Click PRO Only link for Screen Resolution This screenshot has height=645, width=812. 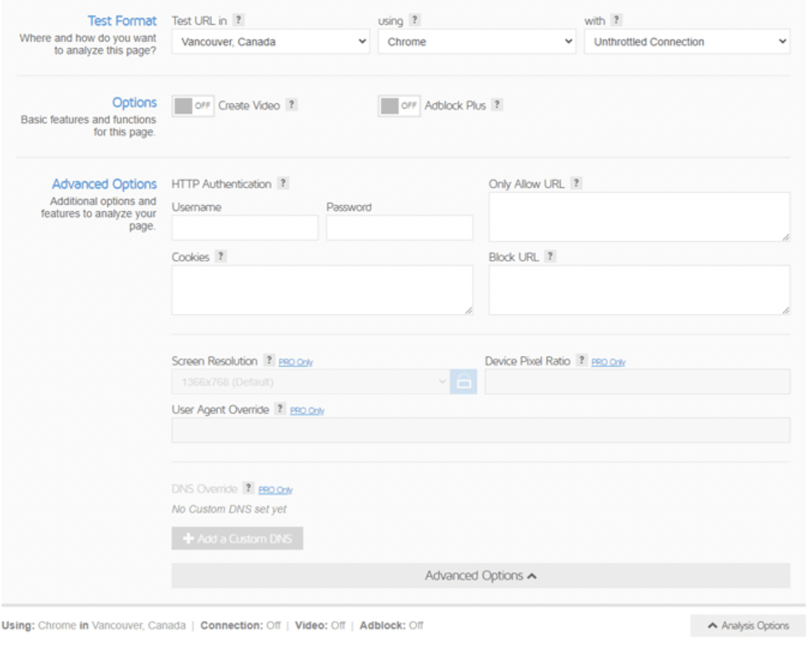[295, 362]
